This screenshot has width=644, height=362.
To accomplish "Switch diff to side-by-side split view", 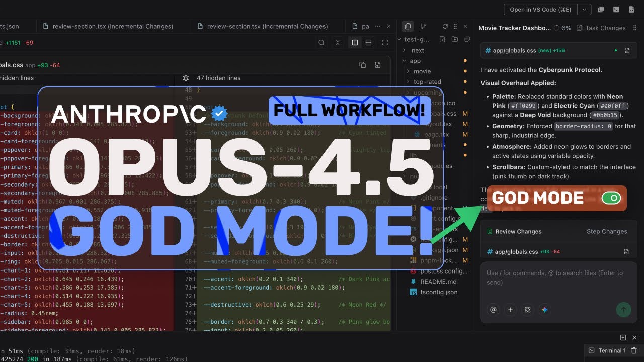I will coord(355,43).
